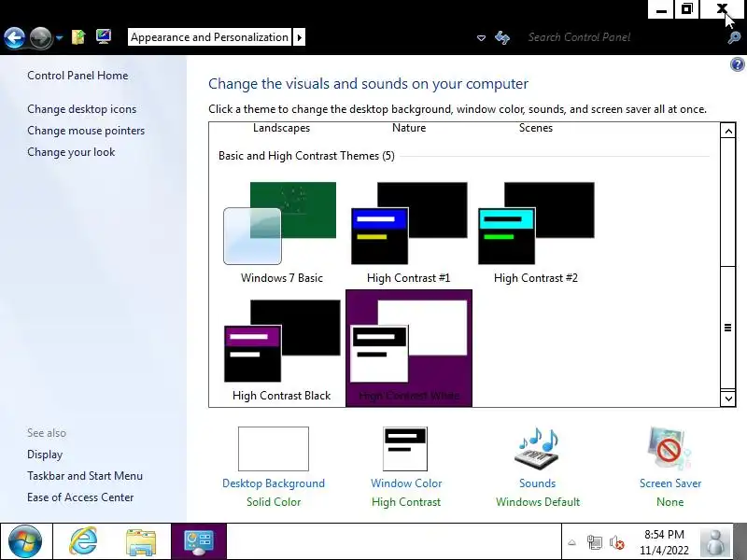Select the High Contrast White theme
Image resolution: width=747 pixels, height=560 pixels.
coord(409,348)
